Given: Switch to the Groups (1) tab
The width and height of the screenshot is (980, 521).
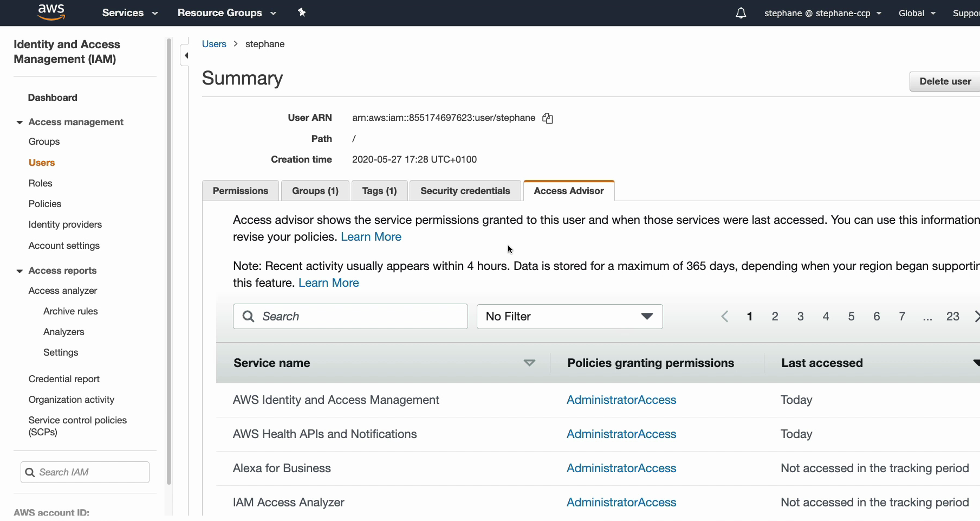Looking at the screenshot, I should coord(315,191).
